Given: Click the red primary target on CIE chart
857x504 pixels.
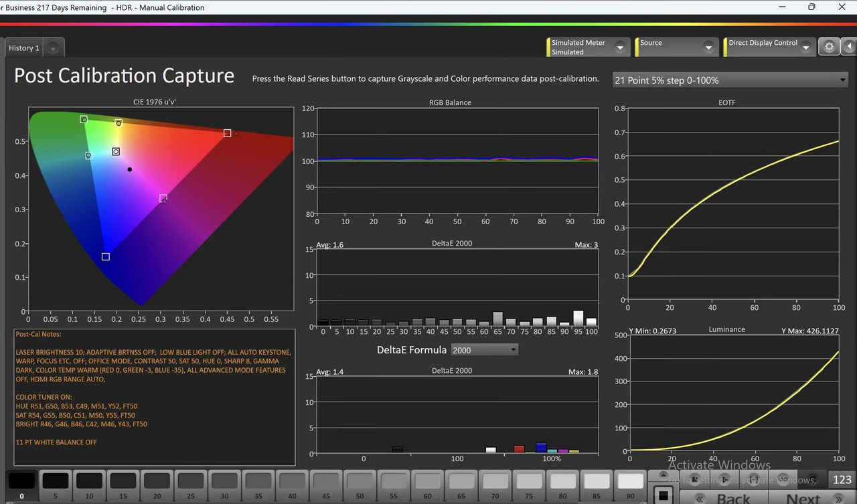Looking at the screenshot, I should pos(228,133).
